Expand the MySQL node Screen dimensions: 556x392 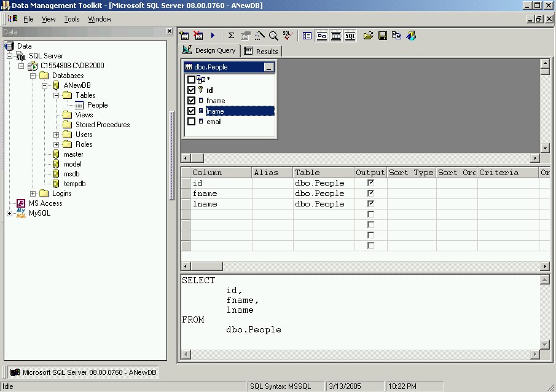(10, 214)
